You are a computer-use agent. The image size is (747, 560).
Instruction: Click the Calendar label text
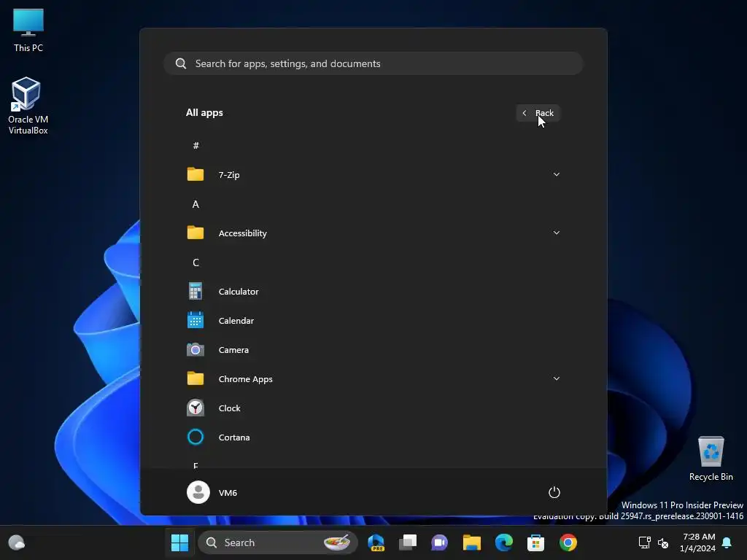click(236, 321)
